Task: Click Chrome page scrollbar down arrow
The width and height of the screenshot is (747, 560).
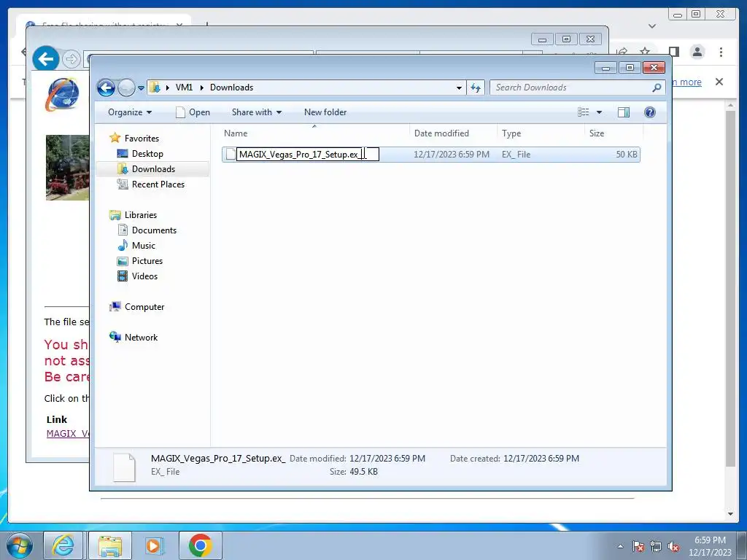Action: pos(730,514)
